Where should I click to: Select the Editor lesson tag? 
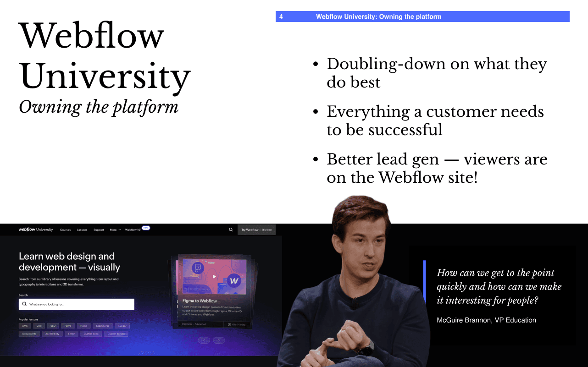tap(72, 334)
